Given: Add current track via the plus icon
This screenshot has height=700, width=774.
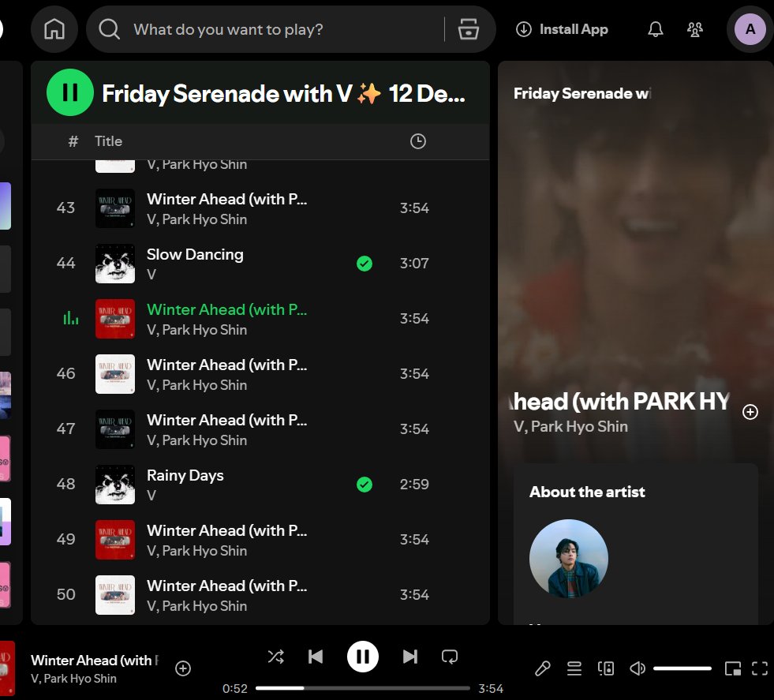Looking at the screenshot, I should [x=182, y=668].
